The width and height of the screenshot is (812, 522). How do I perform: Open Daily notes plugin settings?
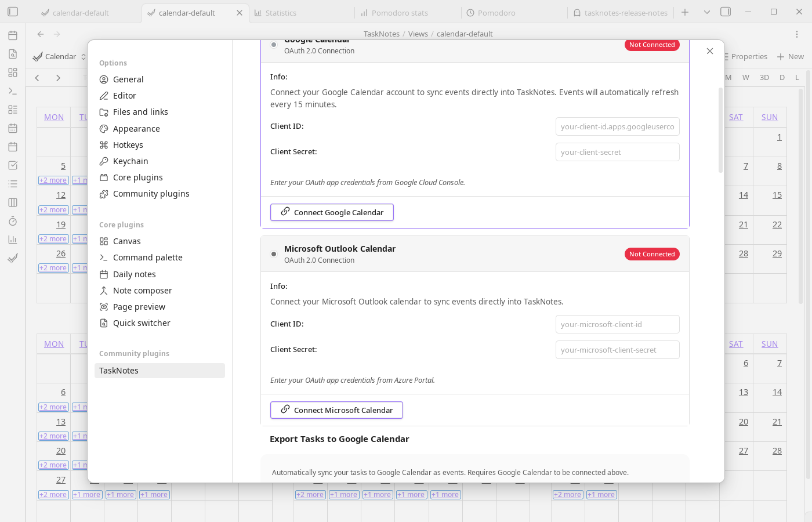pyautogui.click(x=159, y=274)
